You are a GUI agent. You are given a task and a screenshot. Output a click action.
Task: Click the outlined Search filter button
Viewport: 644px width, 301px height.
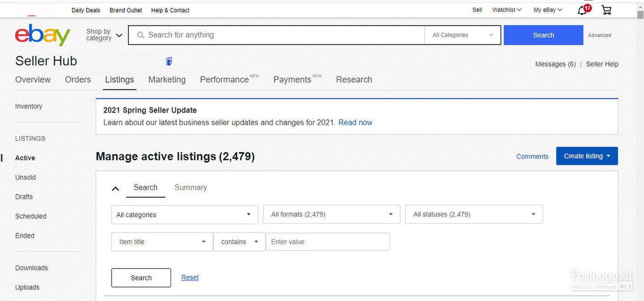[141, 278]
